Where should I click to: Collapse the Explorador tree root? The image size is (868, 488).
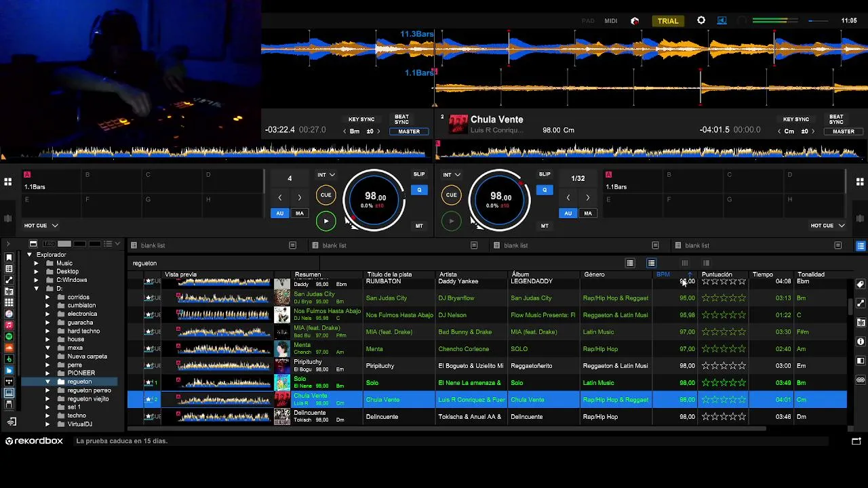(x=29, y=255)
